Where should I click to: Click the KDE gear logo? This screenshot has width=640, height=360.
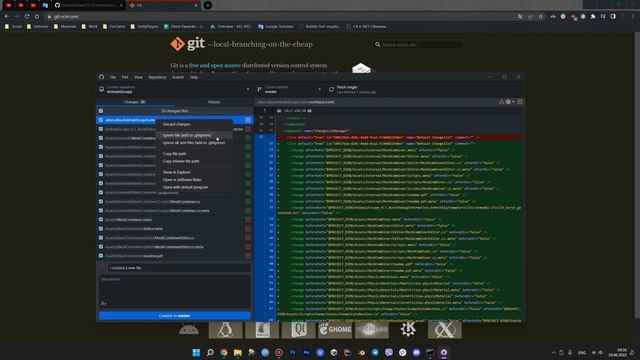pos(408,329)
